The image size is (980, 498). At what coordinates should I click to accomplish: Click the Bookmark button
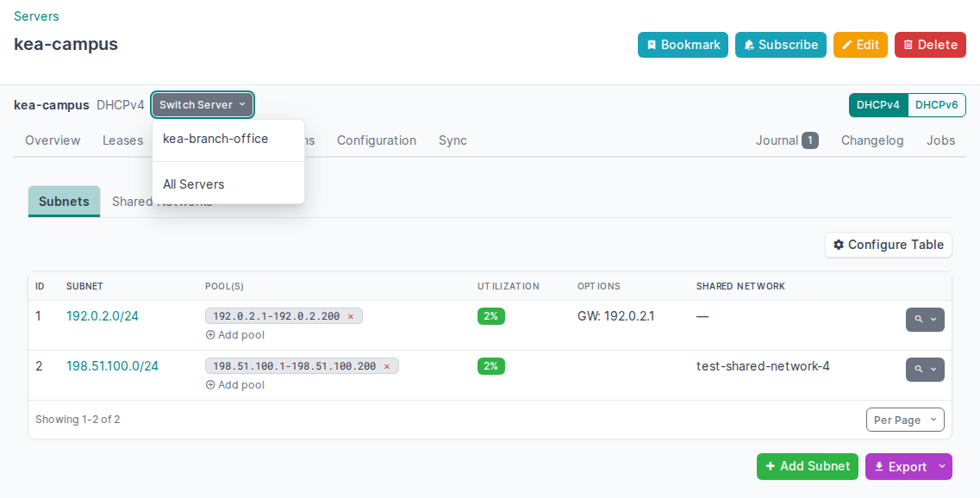click(x=684, y=45)
